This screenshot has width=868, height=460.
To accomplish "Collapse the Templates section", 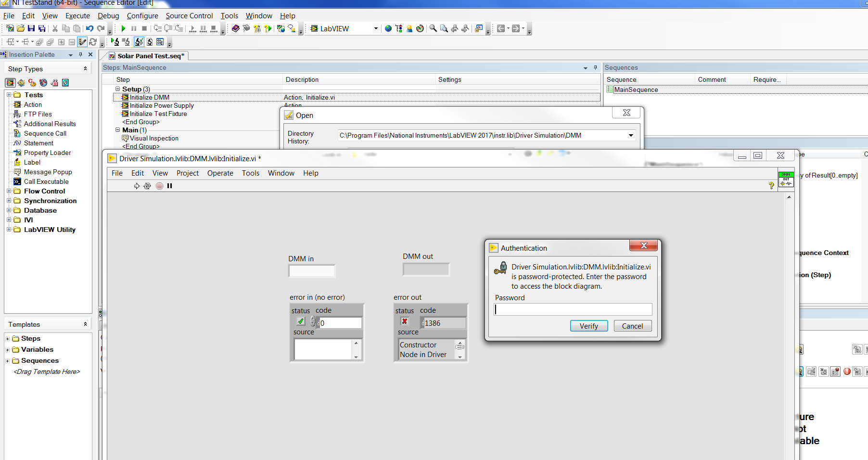I will pyautogui.click(x=86, y=324).
